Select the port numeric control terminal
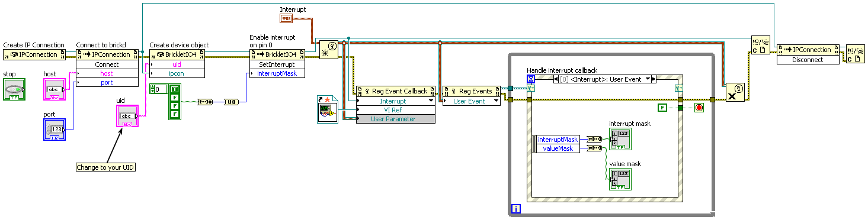Image resolution: width=868 pixels, height=220 pixels. click(x=55, y=130)
